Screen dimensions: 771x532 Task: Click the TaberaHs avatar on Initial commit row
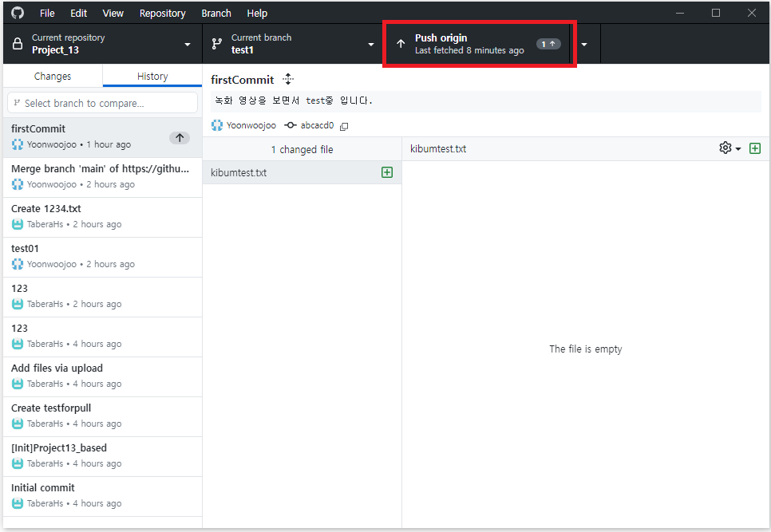click(18, 503)
